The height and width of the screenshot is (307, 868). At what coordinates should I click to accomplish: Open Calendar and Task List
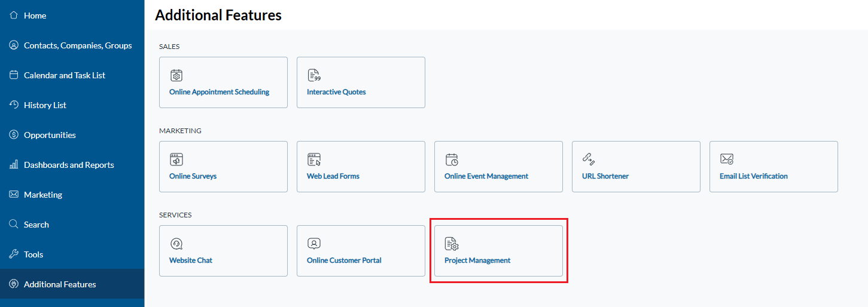point(72,75)
